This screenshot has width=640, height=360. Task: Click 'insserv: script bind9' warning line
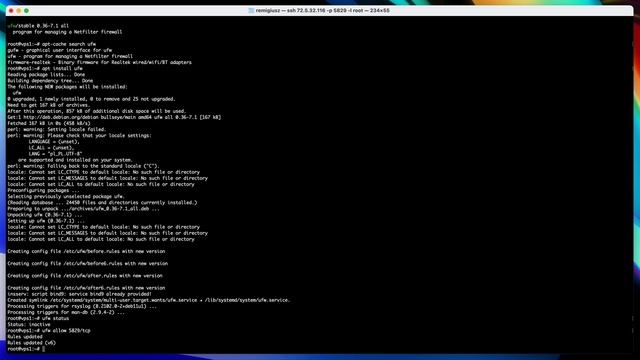click(x=80, y=294)
